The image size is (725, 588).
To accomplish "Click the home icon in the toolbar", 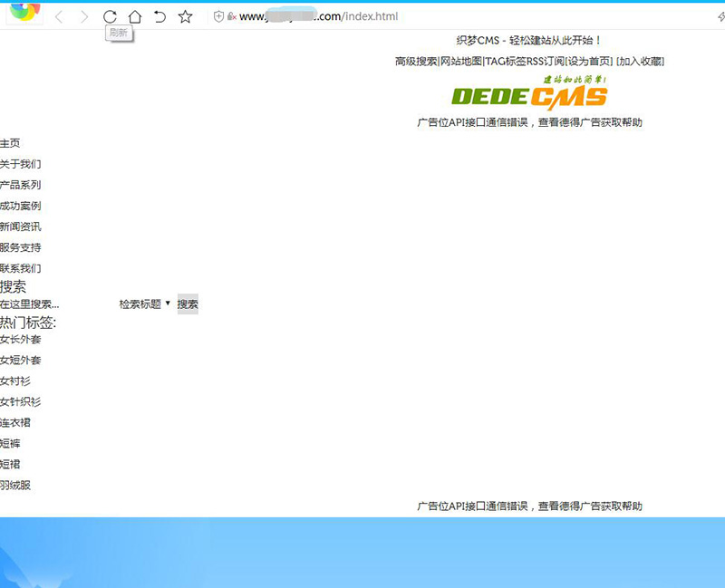I will (x=135, y=15).
